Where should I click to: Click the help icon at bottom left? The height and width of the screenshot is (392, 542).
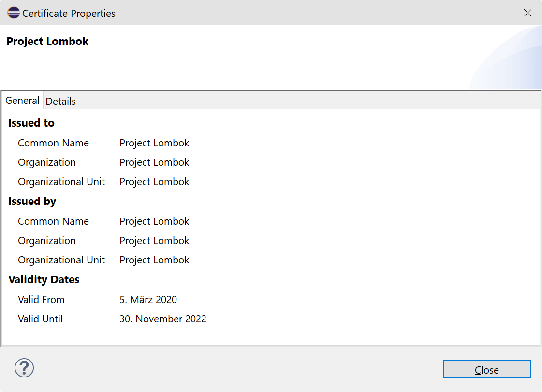click(x=24, y=368)
